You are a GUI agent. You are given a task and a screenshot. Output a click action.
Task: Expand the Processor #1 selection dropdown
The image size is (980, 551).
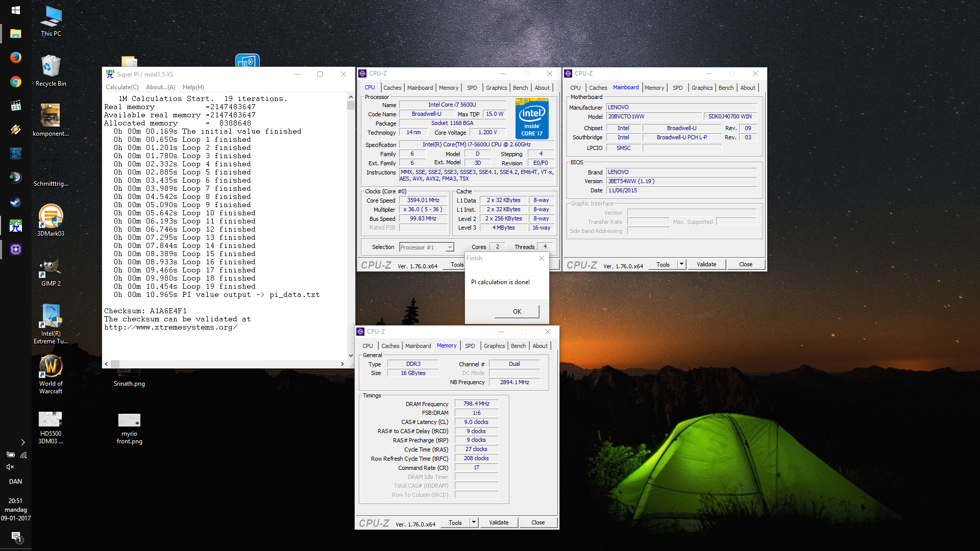[x=450, y=247]
